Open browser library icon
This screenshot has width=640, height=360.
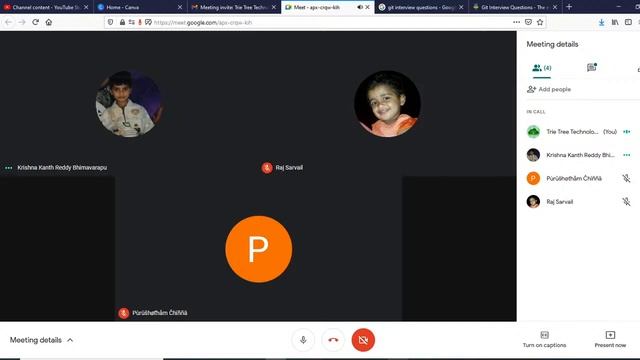[x=615, y=22]
